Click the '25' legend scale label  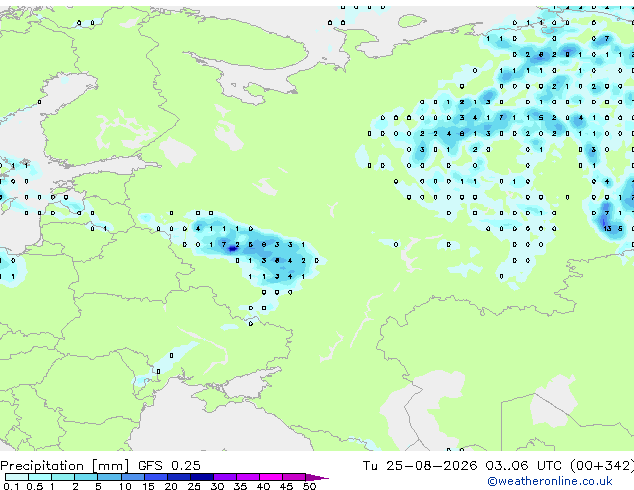tap(194, 486)
